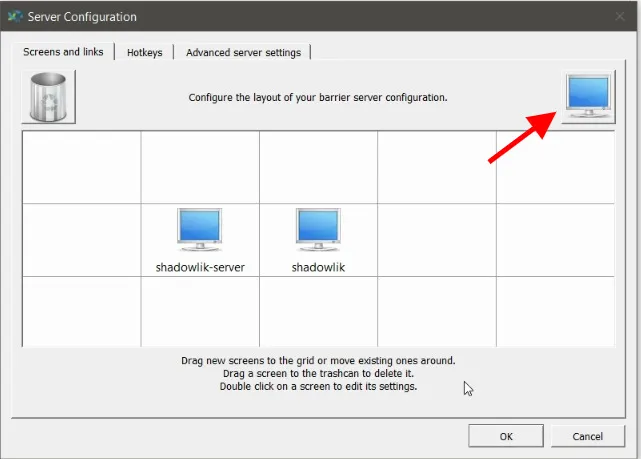
Task: Confirm with the OK button
Action: [x=506, y=436]
